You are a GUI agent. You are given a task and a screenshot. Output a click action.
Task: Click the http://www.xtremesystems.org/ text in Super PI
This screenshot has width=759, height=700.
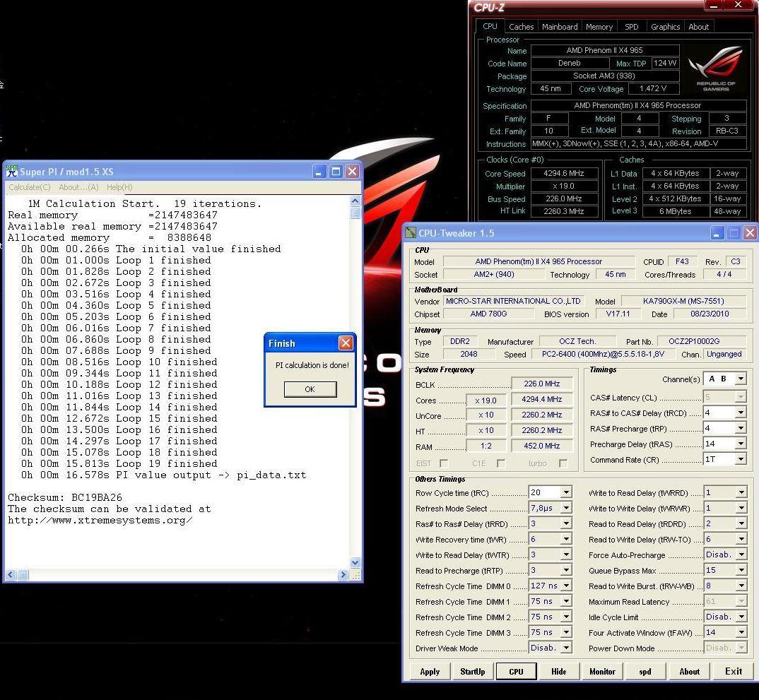(100, 521)
